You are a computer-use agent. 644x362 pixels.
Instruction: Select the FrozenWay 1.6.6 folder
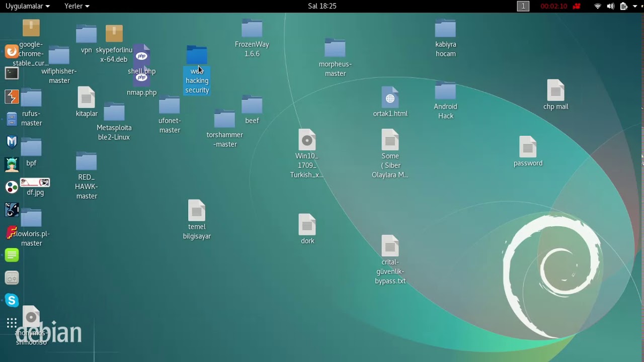252,29
